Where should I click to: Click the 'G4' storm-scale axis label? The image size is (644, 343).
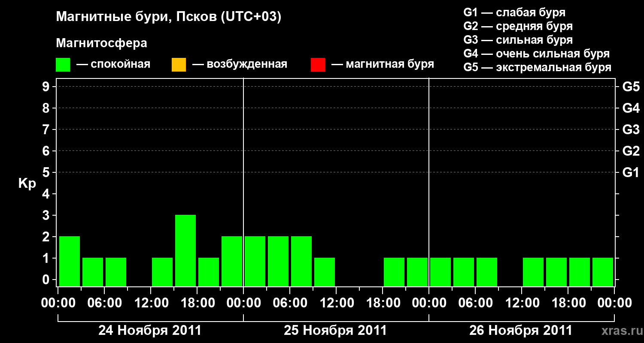[631, 108]
